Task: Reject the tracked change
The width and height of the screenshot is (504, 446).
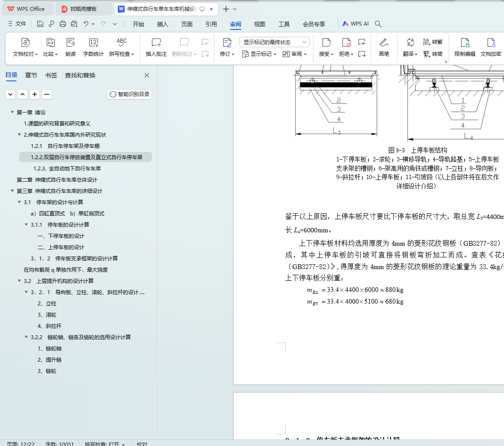Action: click(346, 47)
